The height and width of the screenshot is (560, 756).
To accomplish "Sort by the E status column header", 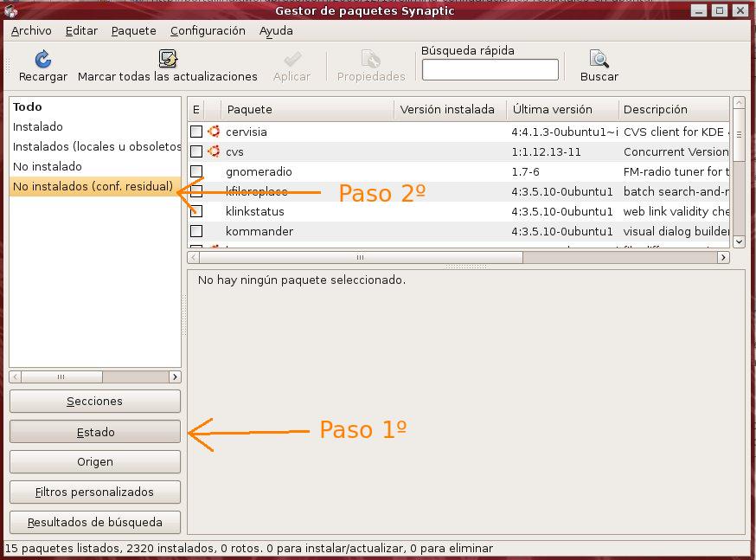I will tap(196, 110).
